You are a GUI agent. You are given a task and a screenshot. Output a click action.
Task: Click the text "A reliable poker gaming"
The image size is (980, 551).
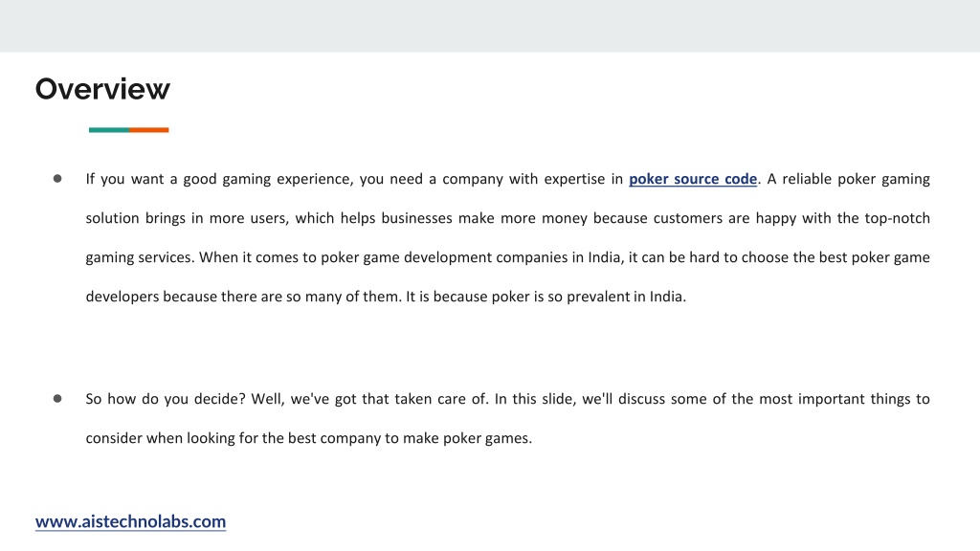(848, 179)
